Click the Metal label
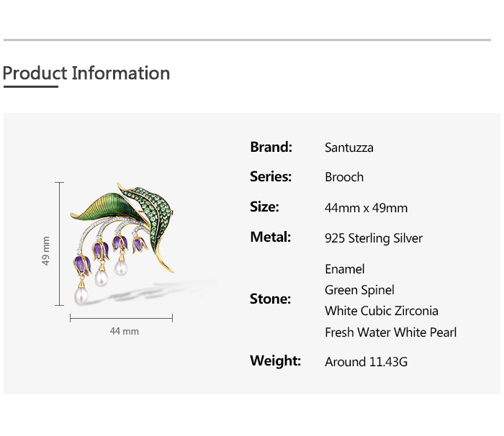 click(x=270, y=237)
